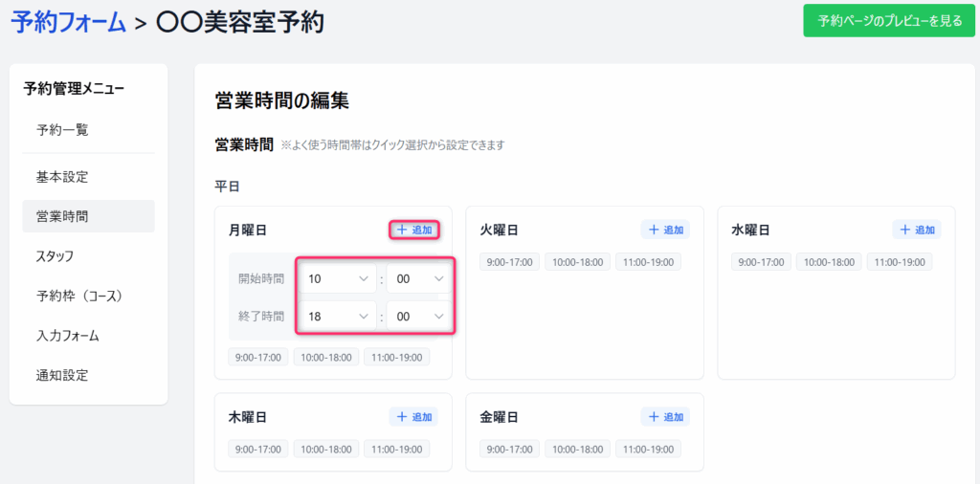Screen dimensions: 980x484
Task: Click 予約ページのプレビューを見る button
Action: tap(883, 20)
